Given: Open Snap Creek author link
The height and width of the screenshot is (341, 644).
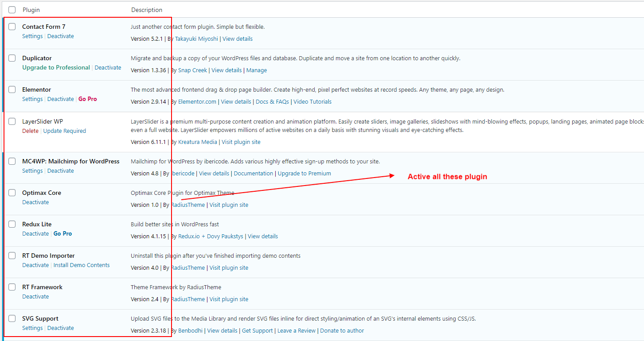Looking at the screenshot, I should pyautogui.click(x=192, y=70).
